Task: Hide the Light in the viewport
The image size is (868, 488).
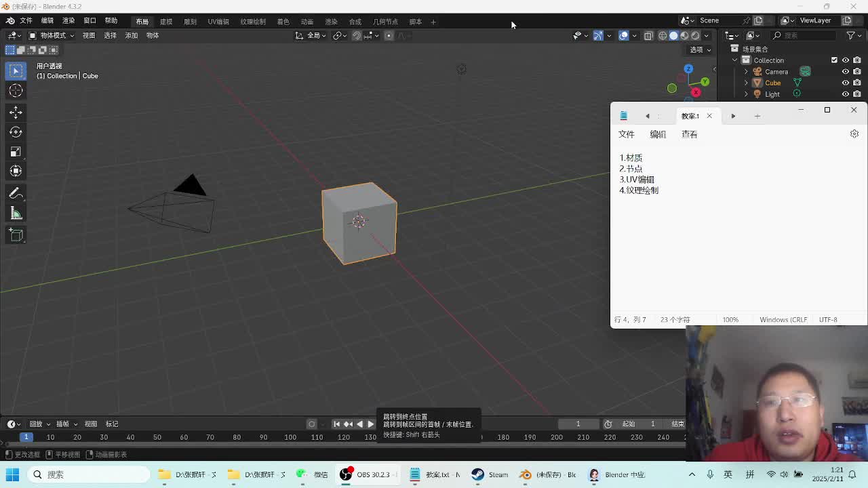Action: pos(846,94)
